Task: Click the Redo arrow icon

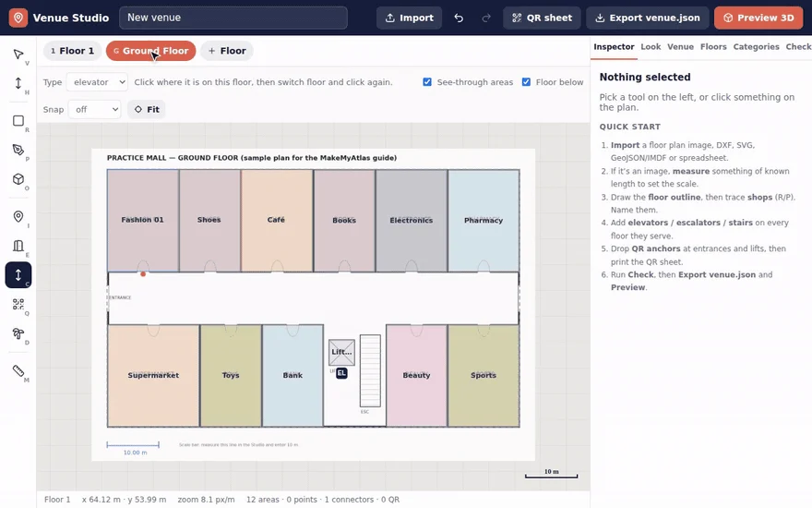Action: pyautogui.click(x=485, y=18)
